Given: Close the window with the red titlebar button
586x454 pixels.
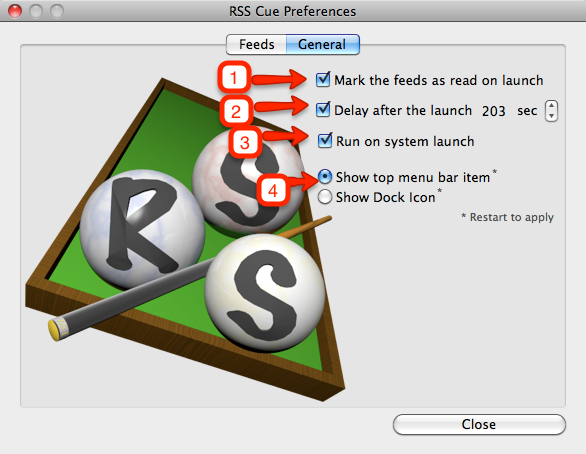Looking at the screenshot, I should click(x=15, y=11).
